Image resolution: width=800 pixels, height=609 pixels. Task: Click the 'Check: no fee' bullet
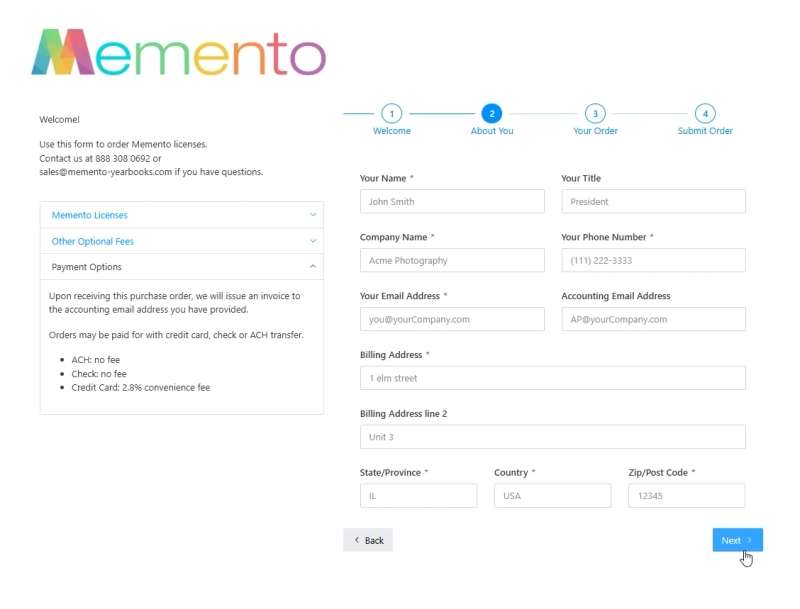pos(98,374)
